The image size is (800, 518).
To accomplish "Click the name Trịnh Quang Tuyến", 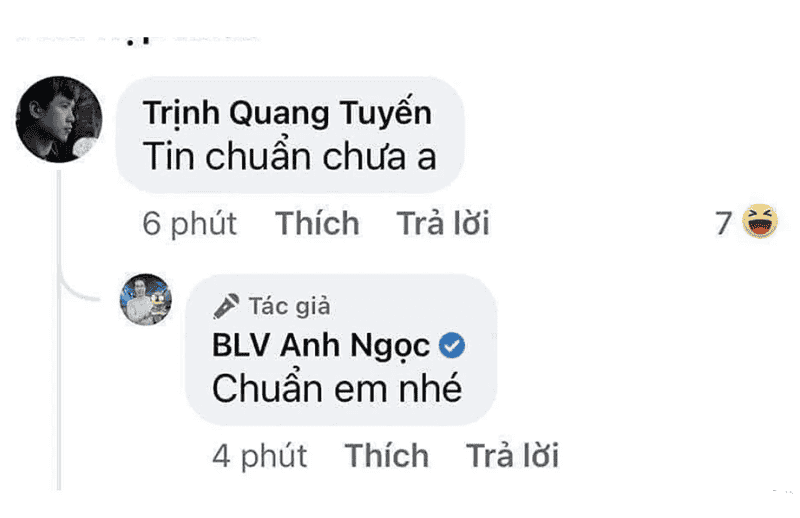I will [x=287, y=113].
